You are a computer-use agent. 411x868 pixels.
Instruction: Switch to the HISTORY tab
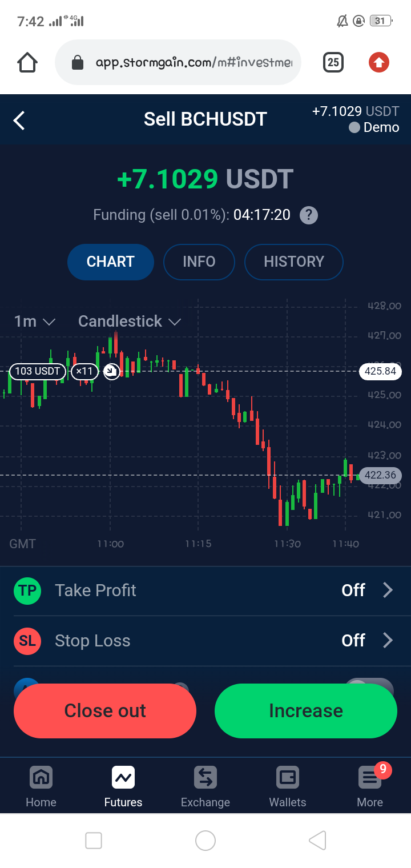point(294,262)
